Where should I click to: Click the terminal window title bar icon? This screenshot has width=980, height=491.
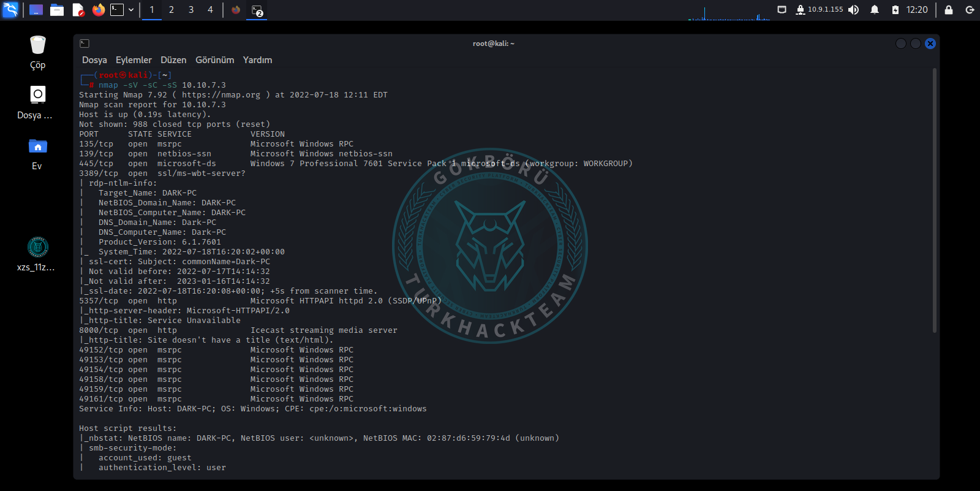click(x=85, y=44)
